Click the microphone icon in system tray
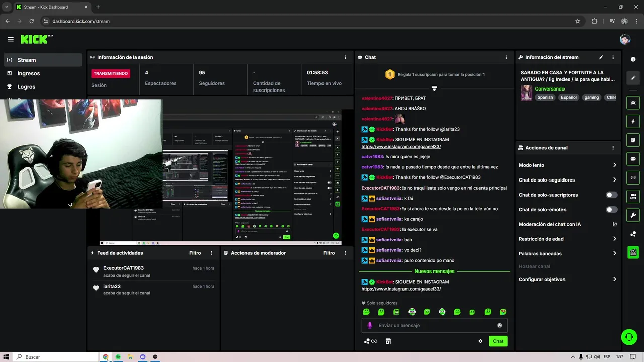The width and height of the screenshot is (644, 362). tap(581, 357)
